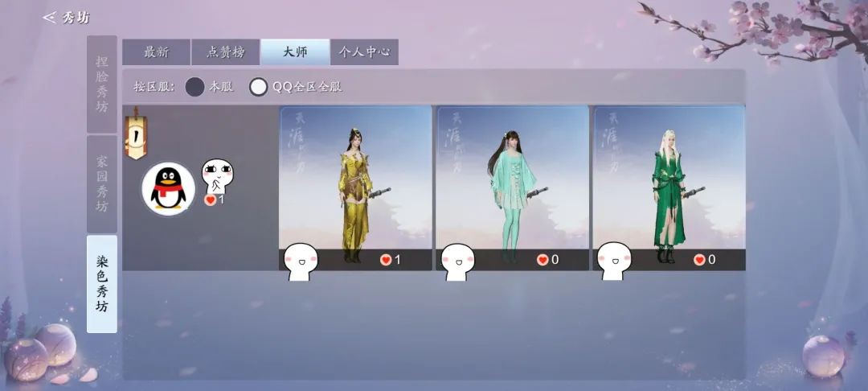Select the 大师 tab

[x=295, y=52]
